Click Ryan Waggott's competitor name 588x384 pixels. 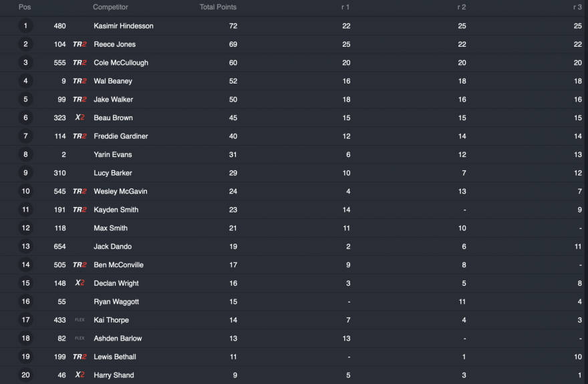point(116,302)
